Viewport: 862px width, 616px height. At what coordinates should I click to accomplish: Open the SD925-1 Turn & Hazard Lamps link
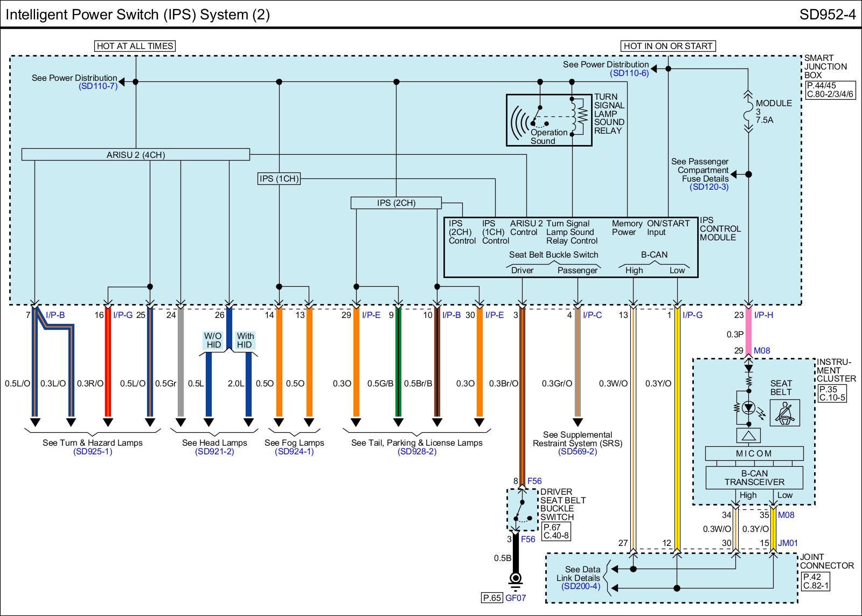(x=93, y=452)
